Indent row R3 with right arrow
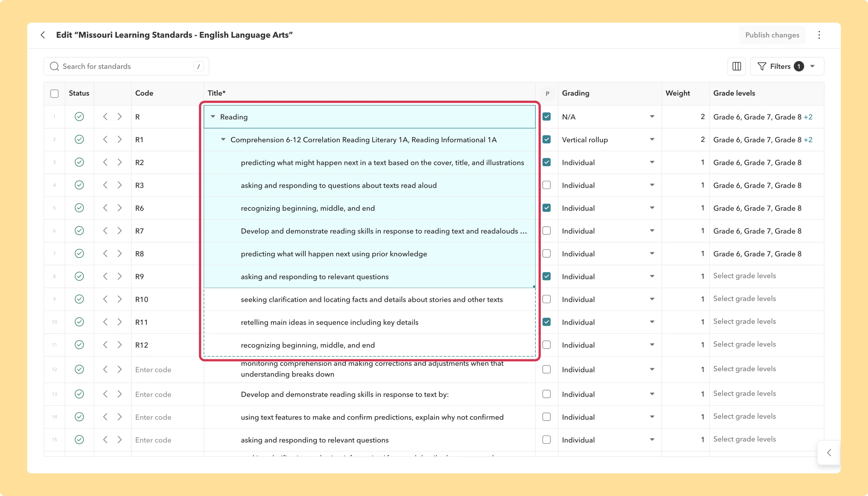868x496 pixels. click(120, 185)
